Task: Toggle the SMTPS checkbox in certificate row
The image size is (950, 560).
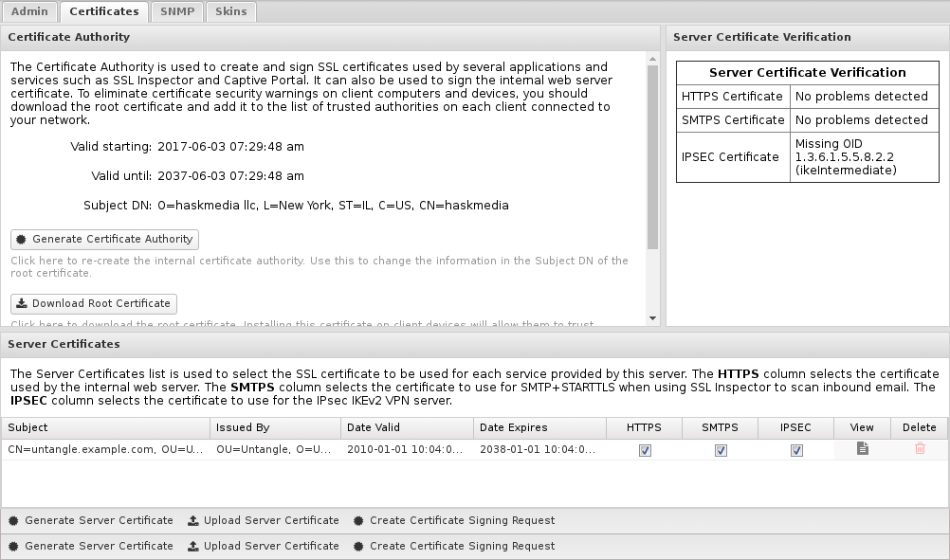Action: click(x=721, y=450)
